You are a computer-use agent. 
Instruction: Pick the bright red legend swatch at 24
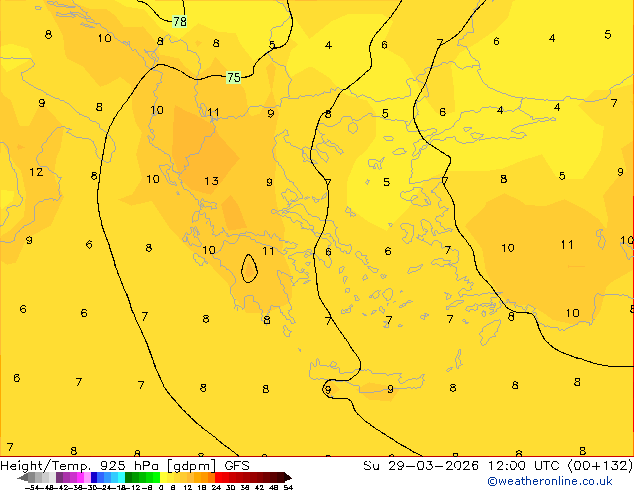click(x=218, y=477)
